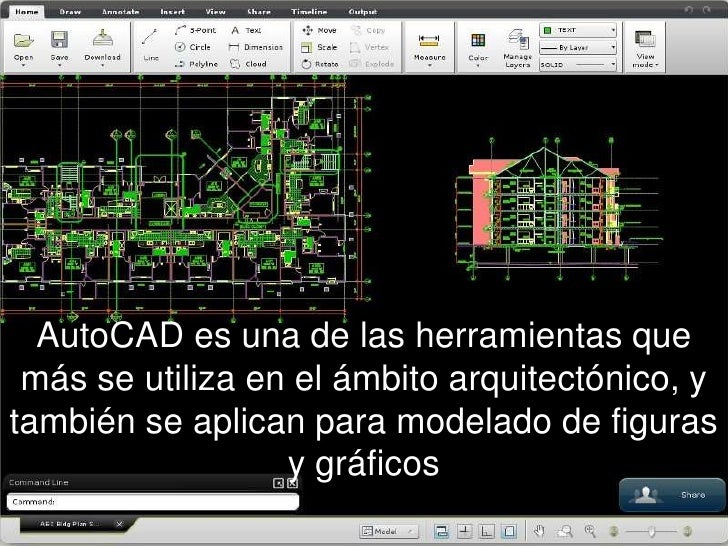
Task: Toggle the rightmost square status button
Action: pos(509,531)
